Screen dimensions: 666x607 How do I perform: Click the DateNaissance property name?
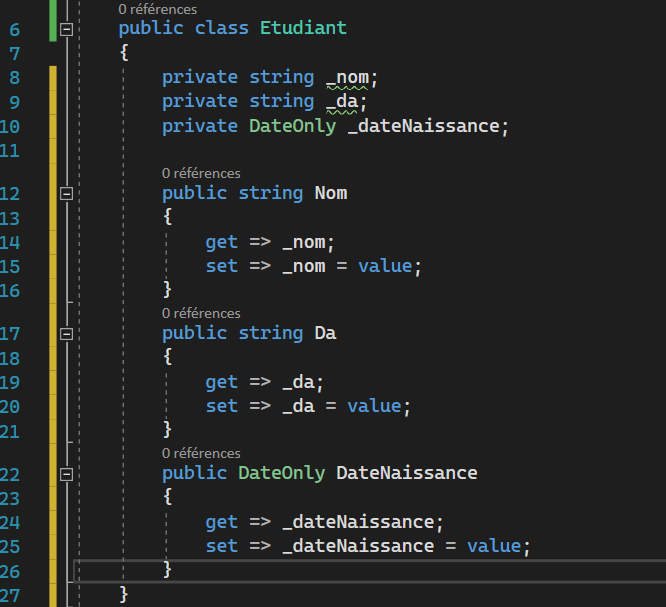[x=406, y=473]
